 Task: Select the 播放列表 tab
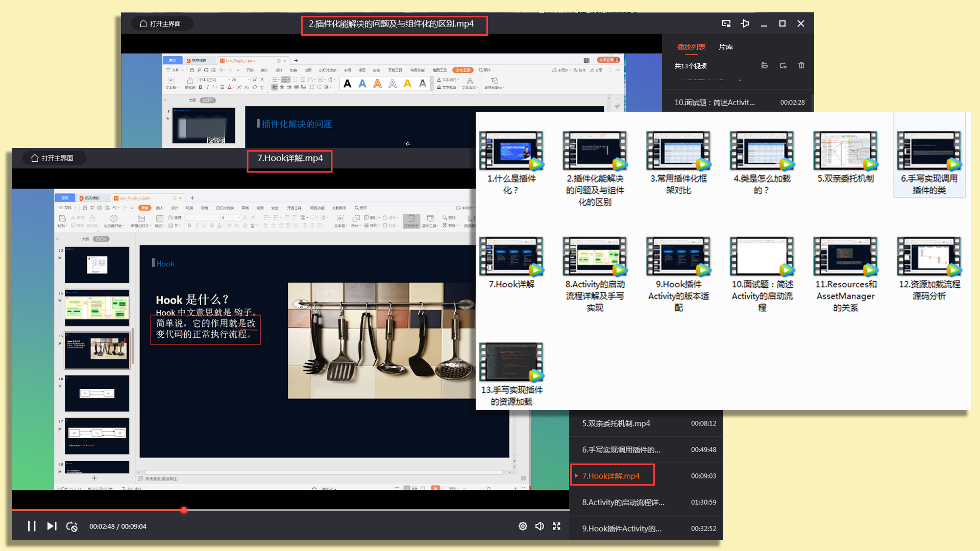click(x=691, y=47)
